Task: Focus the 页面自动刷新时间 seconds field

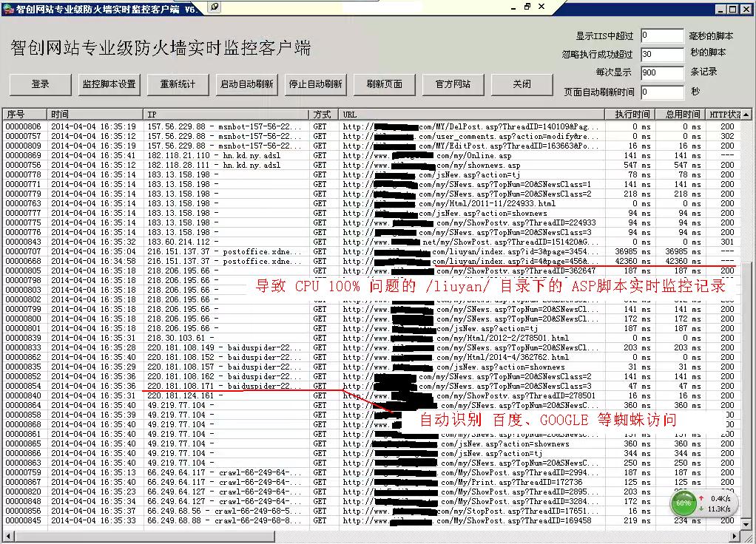Action: [x=662, y=92]
